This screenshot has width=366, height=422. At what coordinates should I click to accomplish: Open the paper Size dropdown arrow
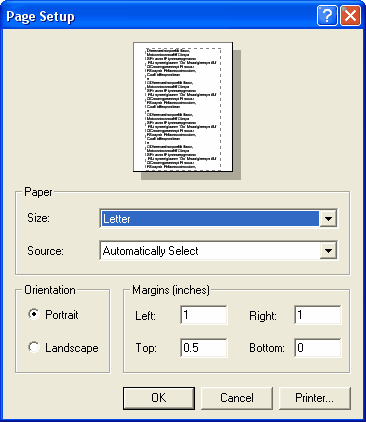point(328,219)
